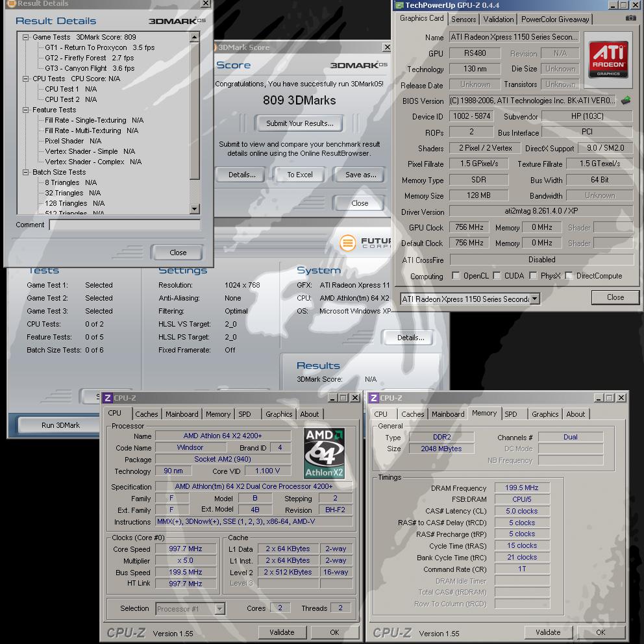Click scroll-down arrow in Result Details list

pos(195,208)
